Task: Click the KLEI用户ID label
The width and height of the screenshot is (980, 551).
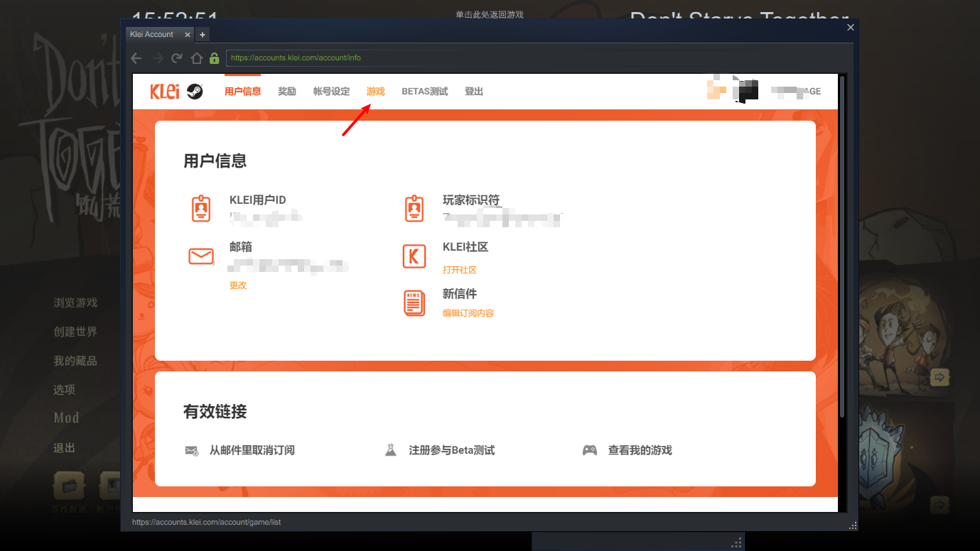Action: 258,200
